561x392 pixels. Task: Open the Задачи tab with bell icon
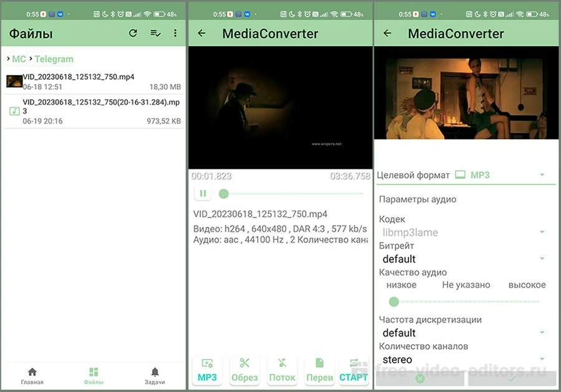(155, 376)
